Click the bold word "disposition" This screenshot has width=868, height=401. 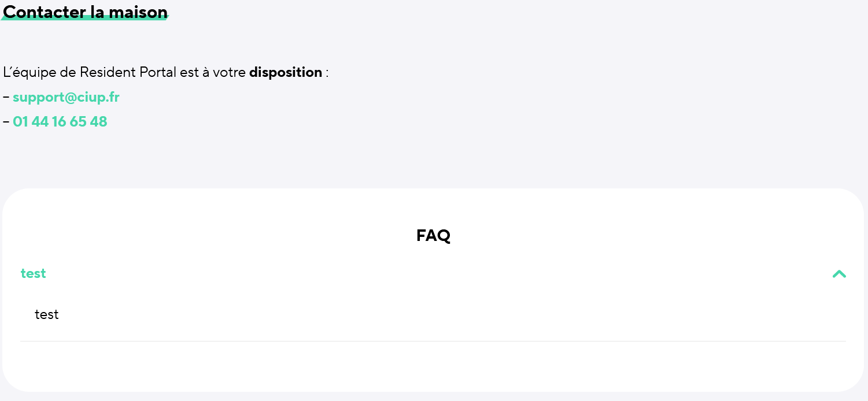pos(286,73)
